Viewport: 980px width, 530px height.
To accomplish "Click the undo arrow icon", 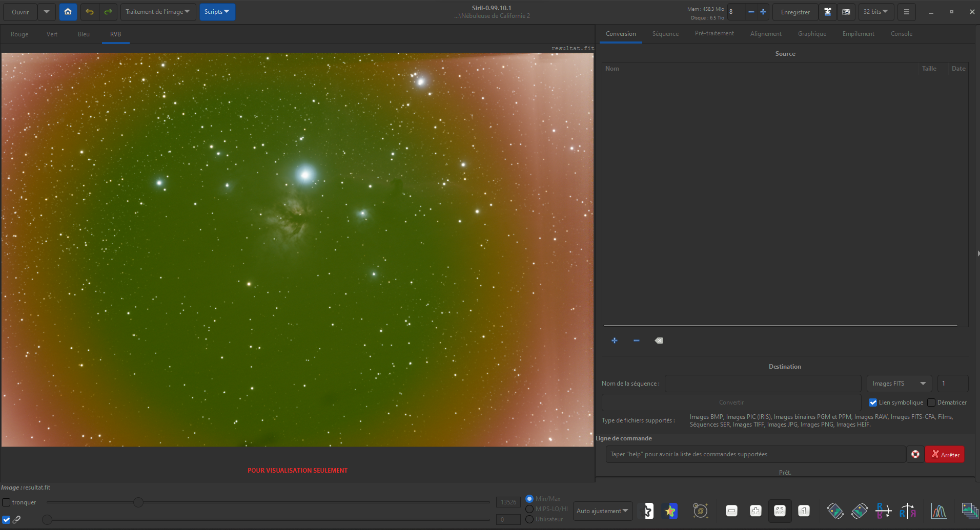I will 90,12.
